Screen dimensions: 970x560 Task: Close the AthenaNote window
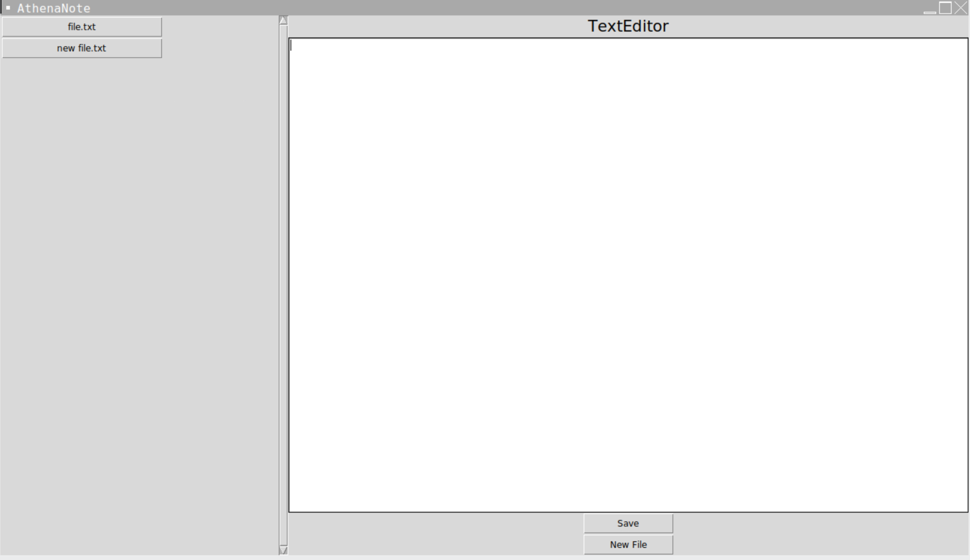click(961, 8)
